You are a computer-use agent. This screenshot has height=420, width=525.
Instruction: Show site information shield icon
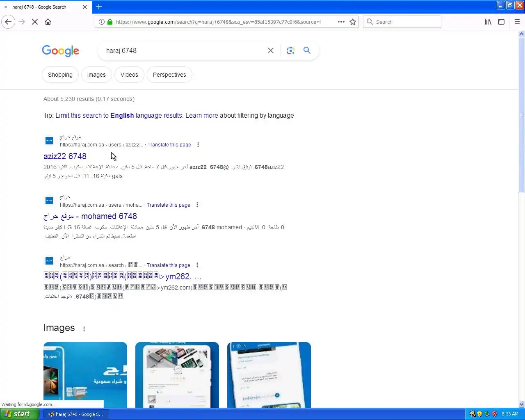(102, 22)
